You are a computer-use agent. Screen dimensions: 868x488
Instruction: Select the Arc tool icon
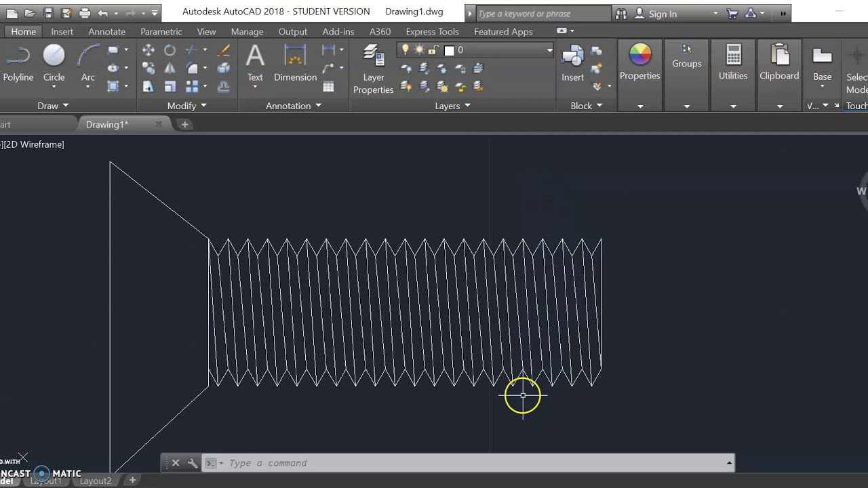88,56
